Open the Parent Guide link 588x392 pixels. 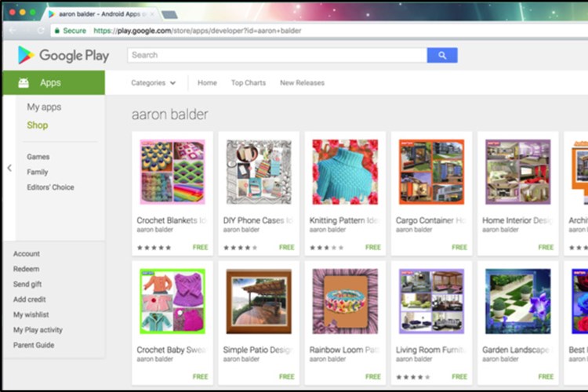[34, 345]
